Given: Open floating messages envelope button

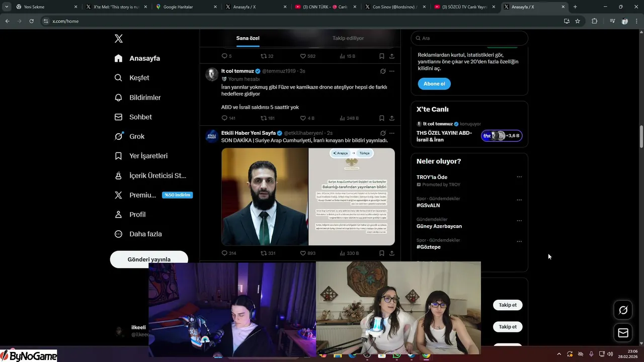Looking at the screenshot, I should [623, 333].
